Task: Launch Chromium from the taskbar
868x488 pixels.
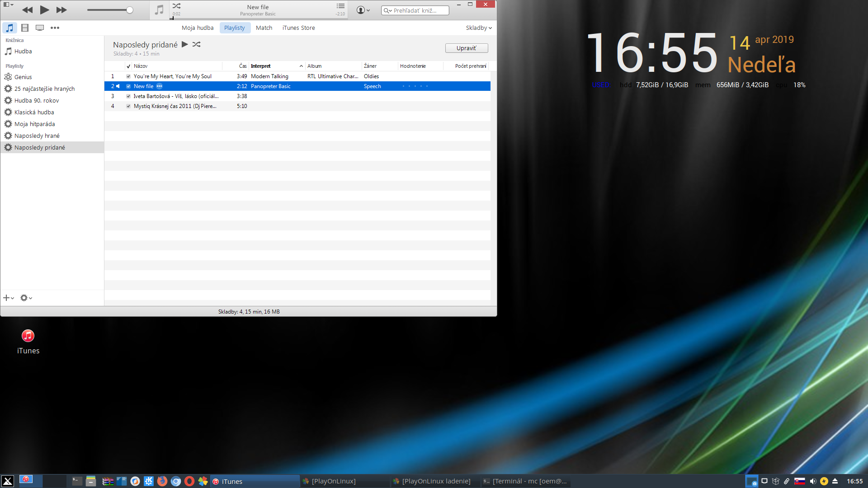Action: click(x=176, y=481)
